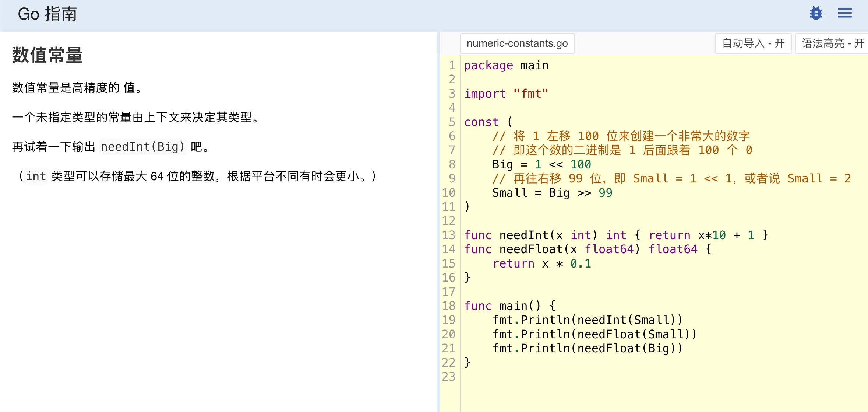Screen dimensions: 868x412
Task: Click the return x * 0.1 line
Action: (541, 263)
